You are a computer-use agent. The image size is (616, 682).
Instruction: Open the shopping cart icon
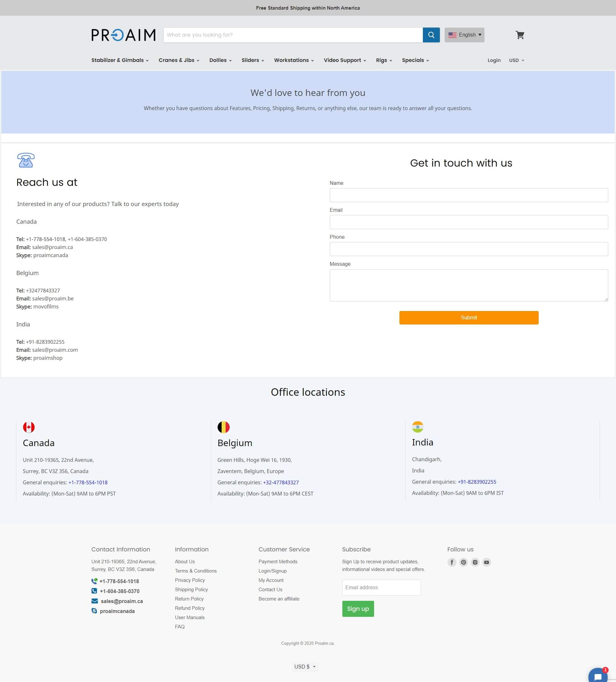[x=520, y=35]
